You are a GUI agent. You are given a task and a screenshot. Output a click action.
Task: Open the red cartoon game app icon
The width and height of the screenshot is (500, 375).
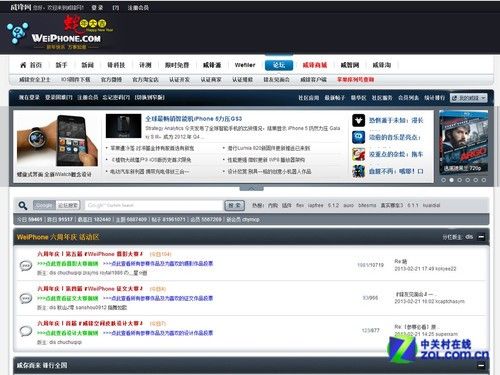pyautogui.click(x=359, y=154)
